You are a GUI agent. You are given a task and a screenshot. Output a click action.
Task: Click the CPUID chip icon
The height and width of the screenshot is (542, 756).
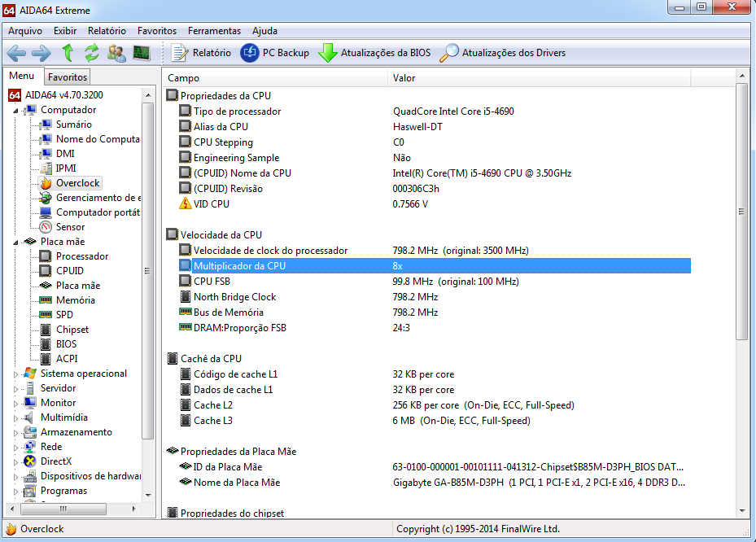(46, 271)
